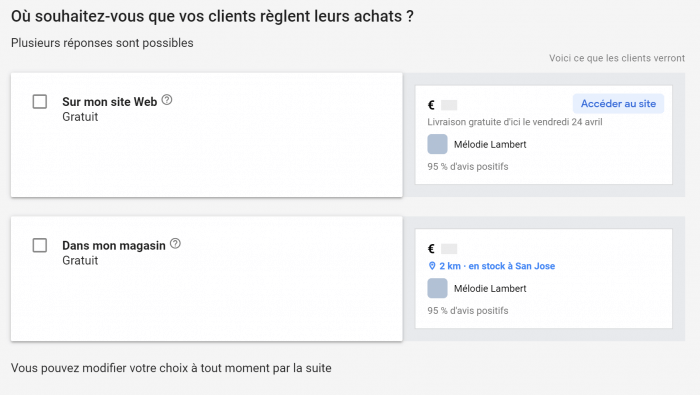The image size is (700, 395).
Task: Click 'Livraison gratuite d'ici le vendredi 24 avril' text
Action: (x=515, y=122)
